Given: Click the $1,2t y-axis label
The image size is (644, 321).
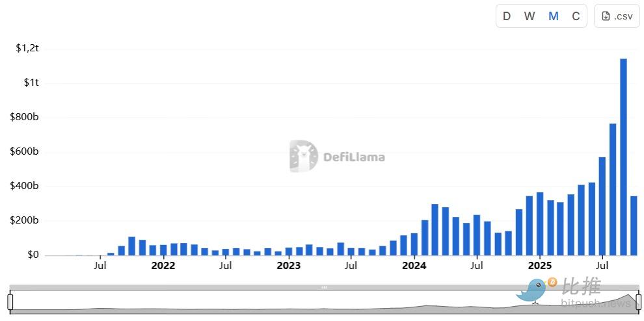Looking at the screenshot, I should coord(27,48).
